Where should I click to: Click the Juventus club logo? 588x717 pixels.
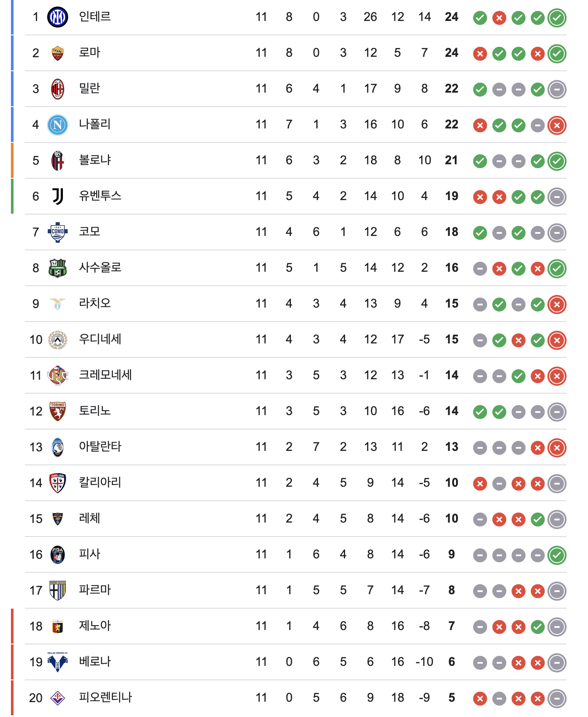pyautogui.click(x=58, y=196)
